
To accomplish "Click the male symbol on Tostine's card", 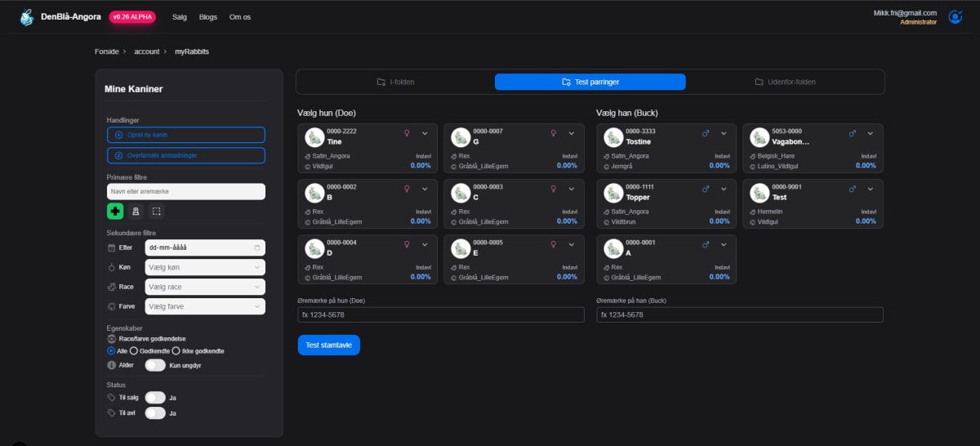I will (x=706, y=133).
